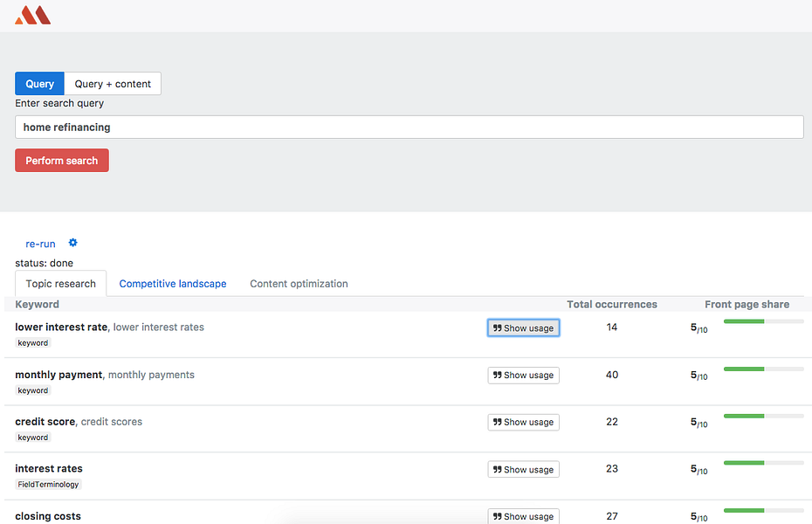Sort results by the Keyword column header
This screenshot has height=524, width=812.
pos(35,304)
